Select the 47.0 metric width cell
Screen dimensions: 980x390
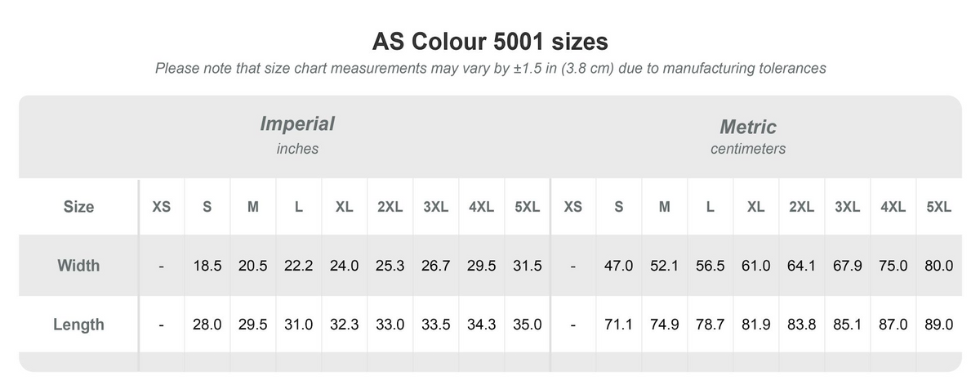(x=619, y=266)
